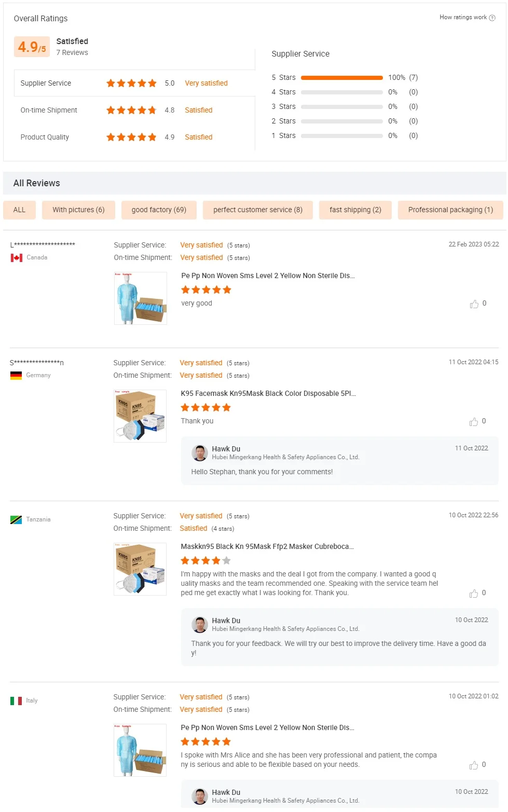Image resolution: width=508 pixels, height=812 pixels.
Task: Open the K95 Facemask product link
Action: pyautogui.click(x=268, y=394)
